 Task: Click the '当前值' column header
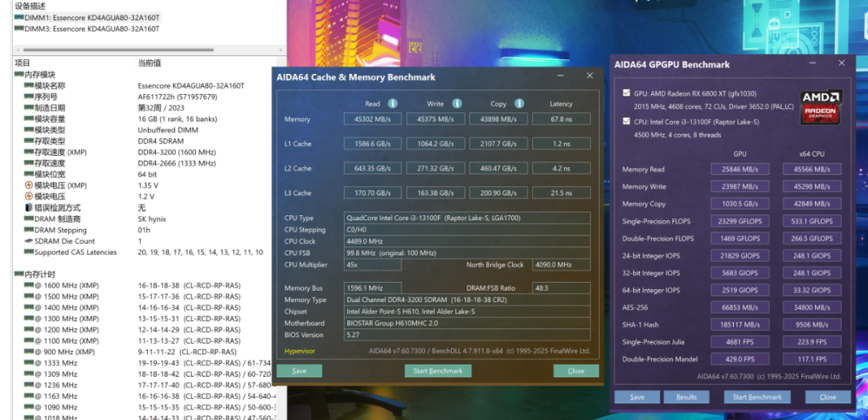tap(149, 63)
